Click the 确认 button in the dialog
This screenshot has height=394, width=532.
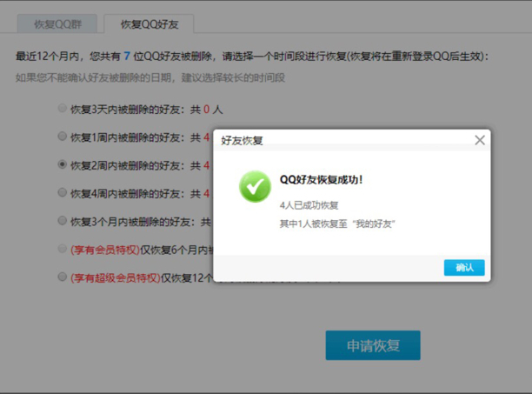tap(464, 268)
